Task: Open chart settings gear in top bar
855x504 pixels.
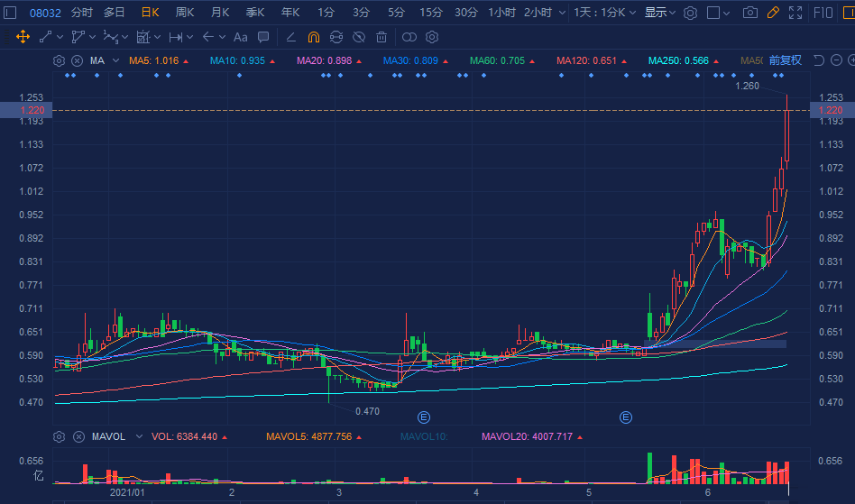Action: point(690,13)
